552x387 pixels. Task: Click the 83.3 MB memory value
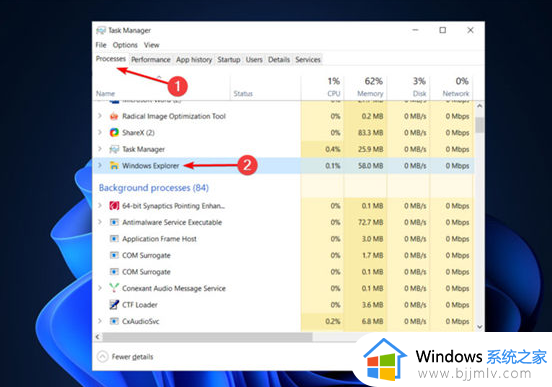[371, 133]
